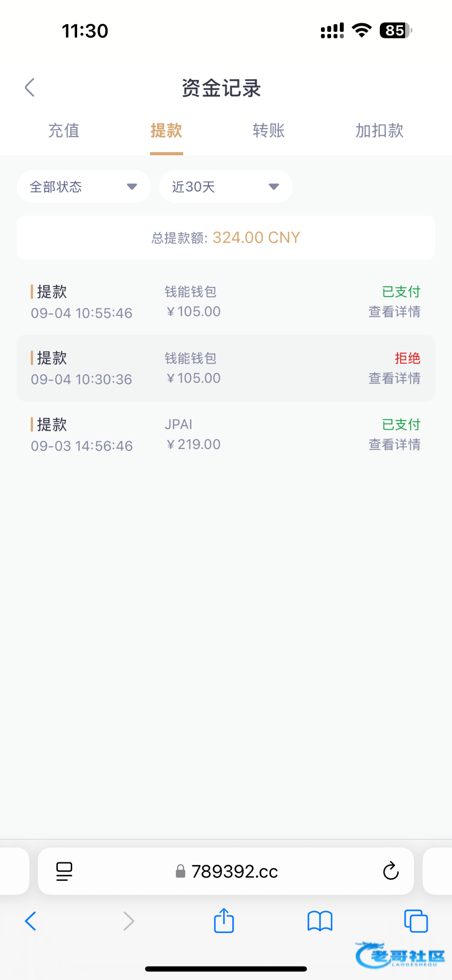Open the 近30天 date range dropdown
This screenshot has height=980, width=452.
point(226,187)
